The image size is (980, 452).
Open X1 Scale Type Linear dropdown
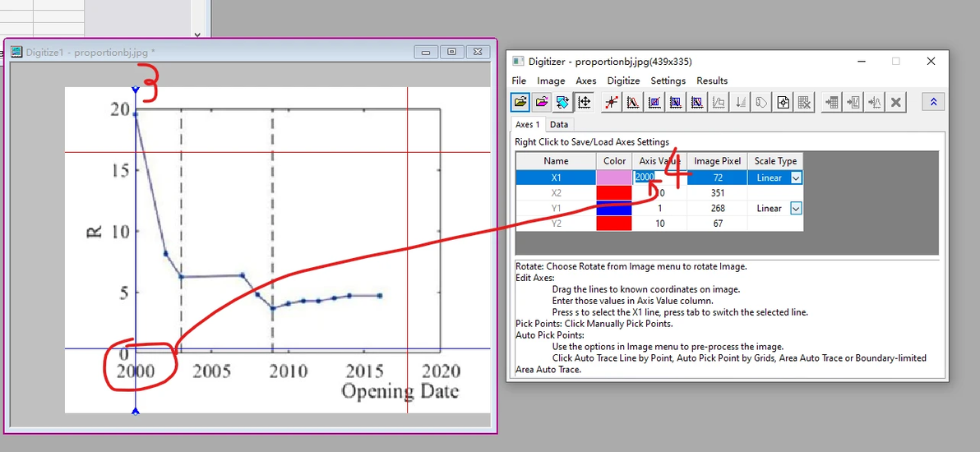[796, 178]
